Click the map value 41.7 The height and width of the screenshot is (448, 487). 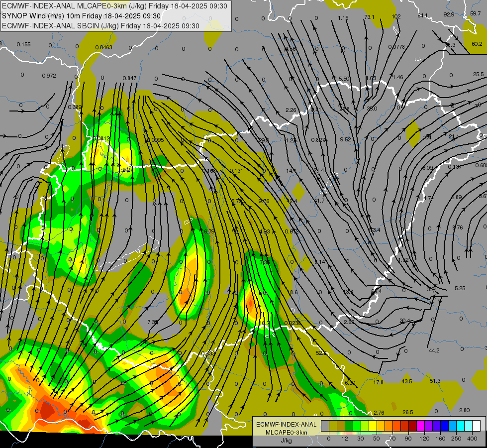[x=319, y=201]
